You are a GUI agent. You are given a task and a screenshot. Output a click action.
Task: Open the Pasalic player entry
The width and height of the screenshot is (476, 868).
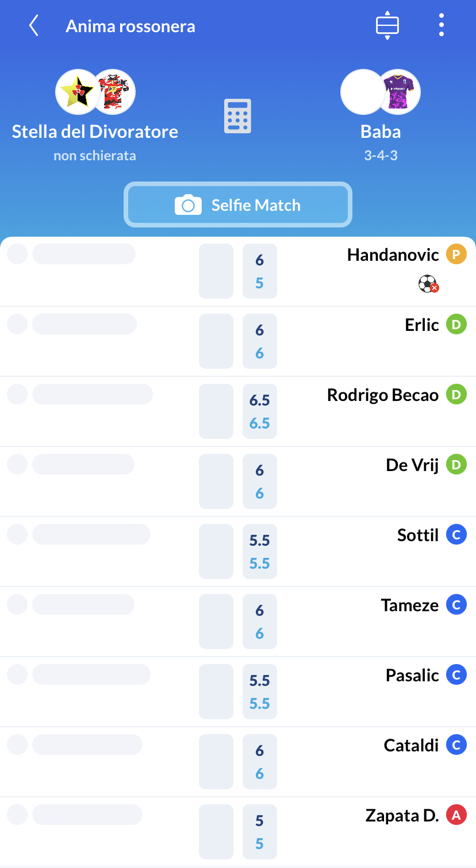(x=238, y=692)
